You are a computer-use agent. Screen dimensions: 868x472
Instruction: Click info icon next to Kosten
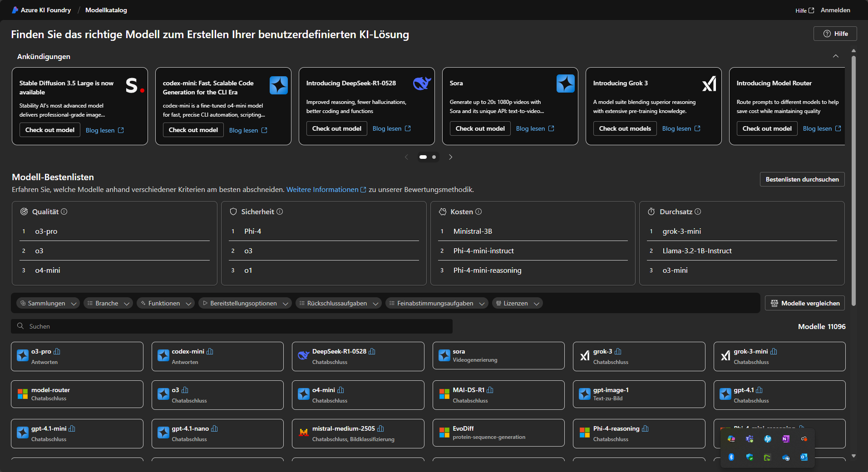[x=478, y=211]
